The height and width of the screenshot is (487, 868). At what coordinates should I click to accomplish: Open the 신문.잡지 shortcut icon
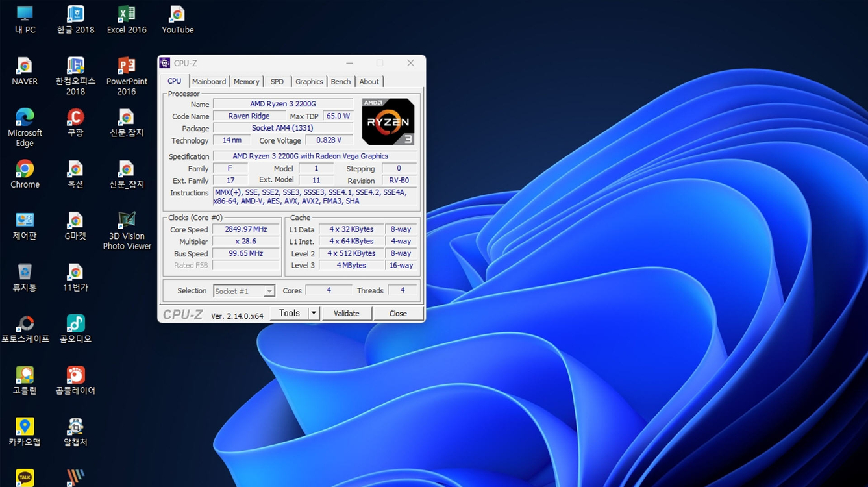coord(127,123)
